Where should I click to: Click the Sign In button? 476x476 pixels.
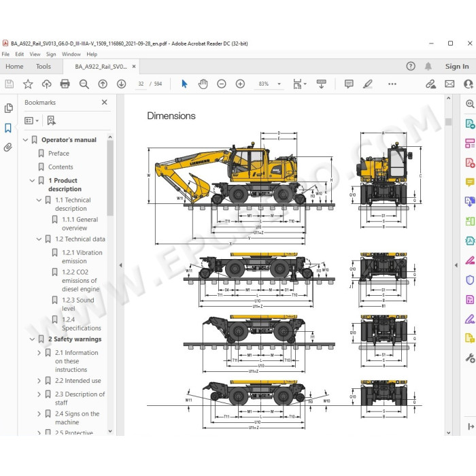tap(457, 66)
